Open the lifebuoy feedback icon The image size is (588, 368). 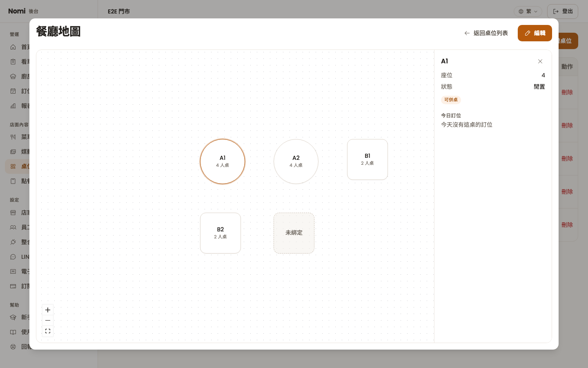click(x=13, y=347)
